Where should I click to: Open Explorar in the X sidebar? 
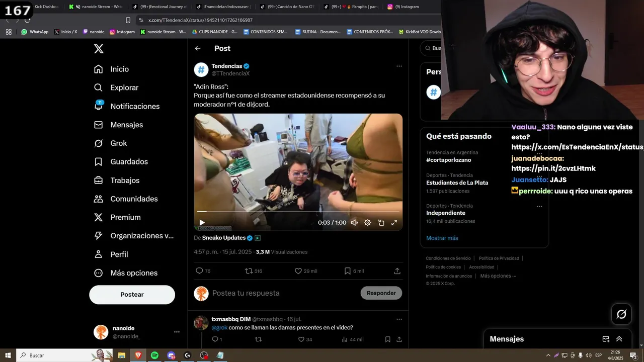coord(116,87)
